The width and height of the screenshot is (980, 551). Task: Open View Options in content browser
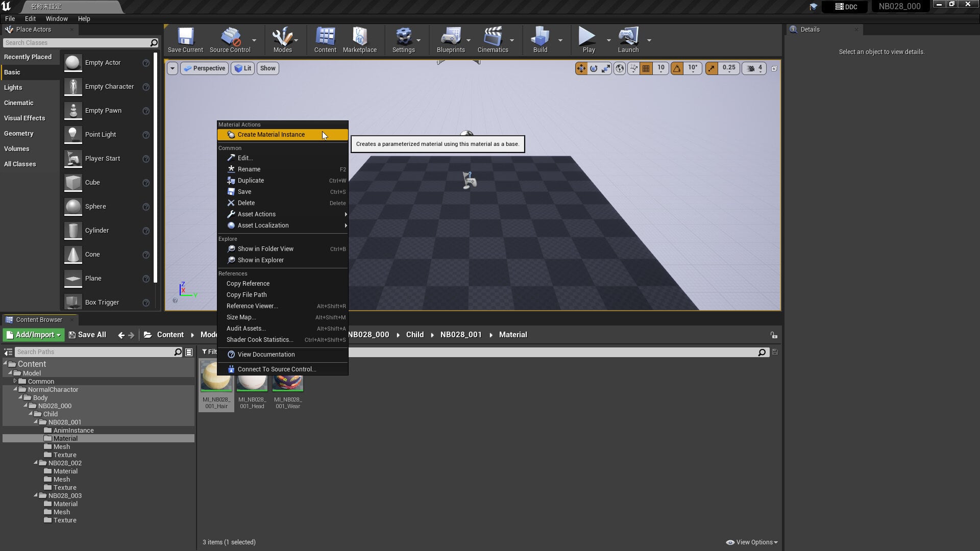coord(752,542)
